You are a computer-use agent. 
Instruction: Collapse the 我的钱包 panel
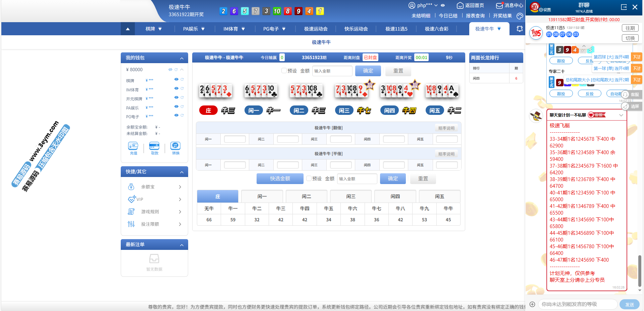click(x=182, y=58)
